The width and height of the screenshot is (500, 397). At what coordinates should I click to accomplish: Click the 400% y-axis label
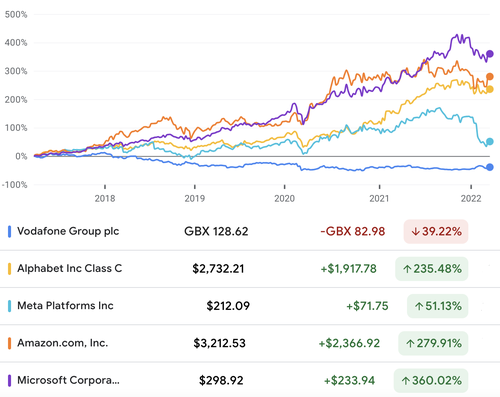(x=16, y=43)
